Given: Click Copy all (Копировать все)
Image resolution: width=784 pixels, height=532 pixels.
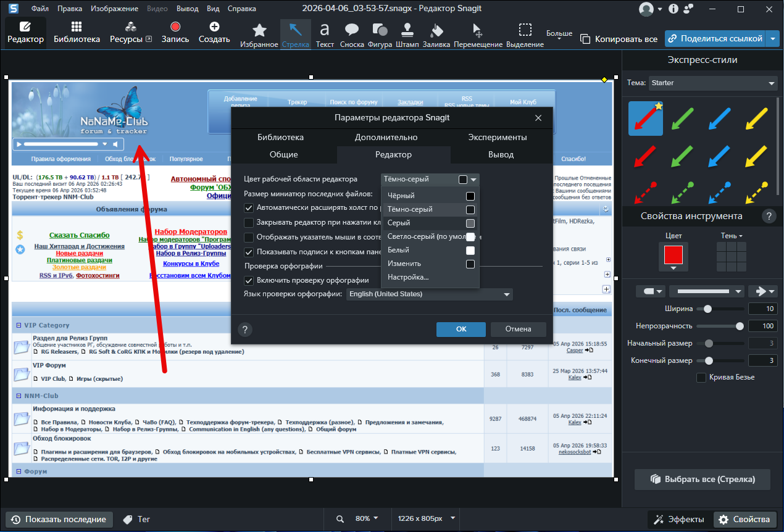Looking at the screenshot, I should tap(619, 39).
